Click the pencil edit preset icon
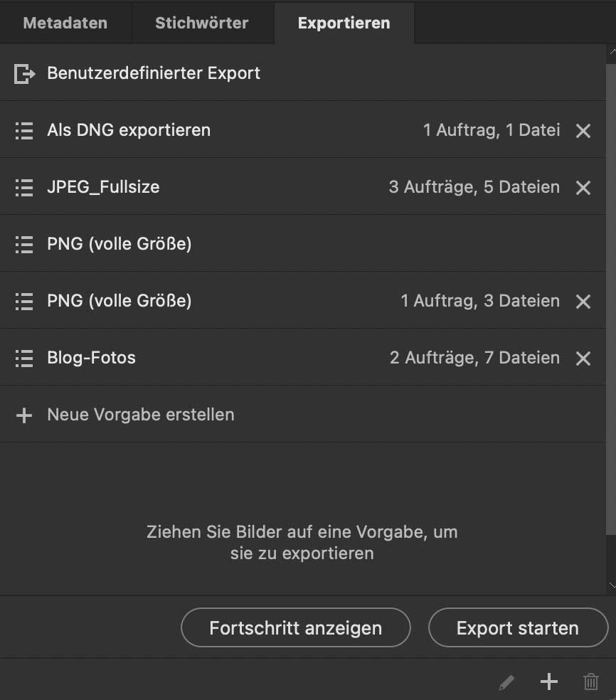The width and height of the screenshot is (616, 700). click(506, 683)
